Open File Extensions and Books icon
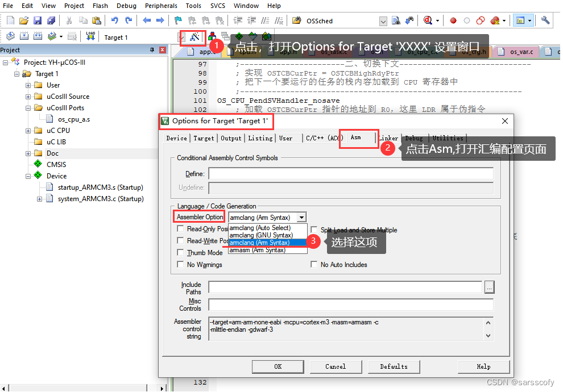The image size is (563, 392). pyautogui.click(x=212, y=36)
